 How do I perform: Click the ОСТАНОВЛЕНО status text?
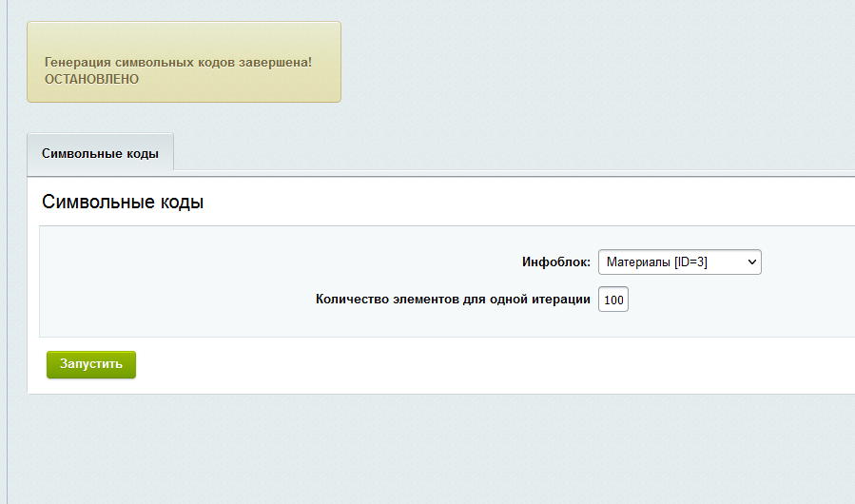[91, 79]
